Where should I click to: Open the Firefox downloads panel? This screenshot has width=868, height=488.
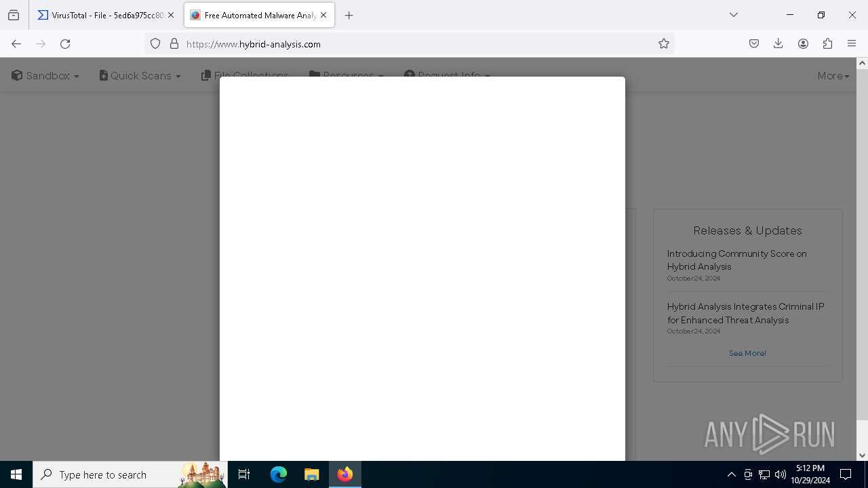tap(778, 43)
